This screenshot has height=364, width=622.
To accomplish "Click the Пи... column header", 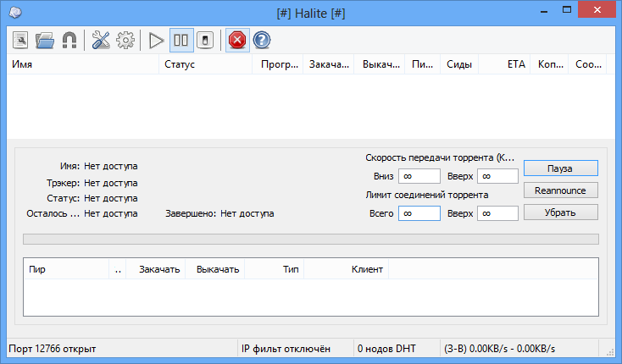I will coord(423,64).
